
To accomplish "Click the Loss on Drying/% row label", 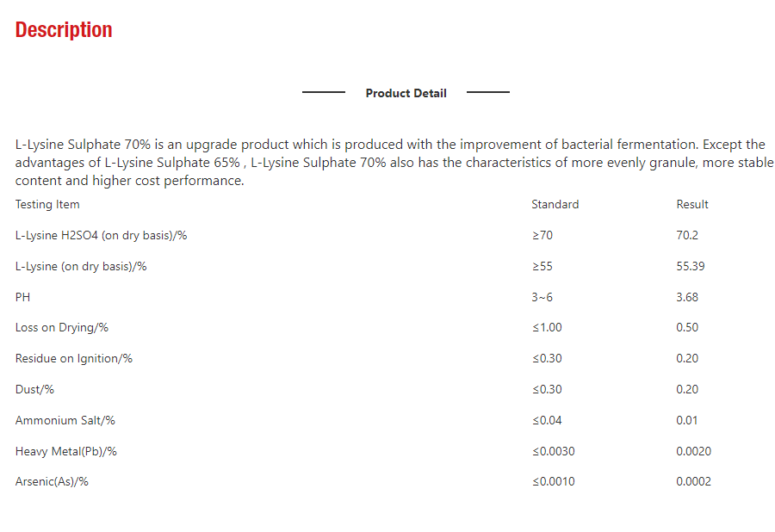I will (62, 327).
